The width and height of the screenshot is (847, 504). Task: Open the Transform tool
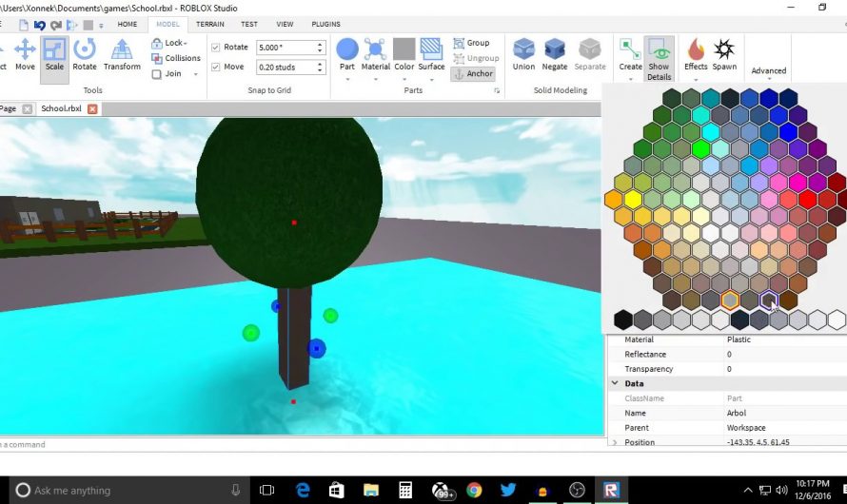point(122,55)
